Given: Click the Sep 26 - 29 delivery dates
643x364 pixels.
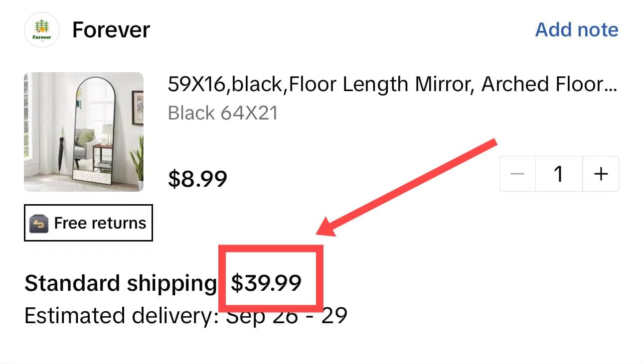Looking at the screenshot, I should coord(287,316).
